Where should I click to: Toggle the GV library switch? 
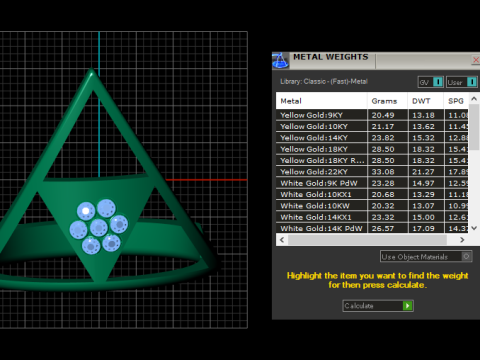click(431, 82)
